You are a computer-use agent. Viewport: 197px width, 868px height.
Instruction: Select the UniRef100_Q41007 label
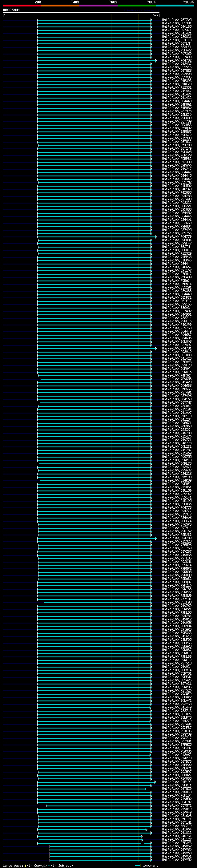[x=176, y=413]
